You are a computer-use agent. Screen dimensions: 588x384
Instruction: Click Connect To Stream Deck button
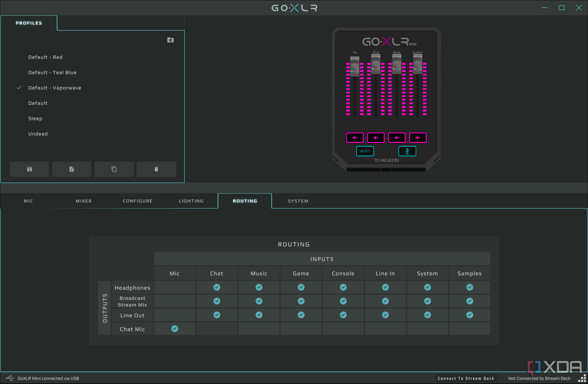coord(466,378)
